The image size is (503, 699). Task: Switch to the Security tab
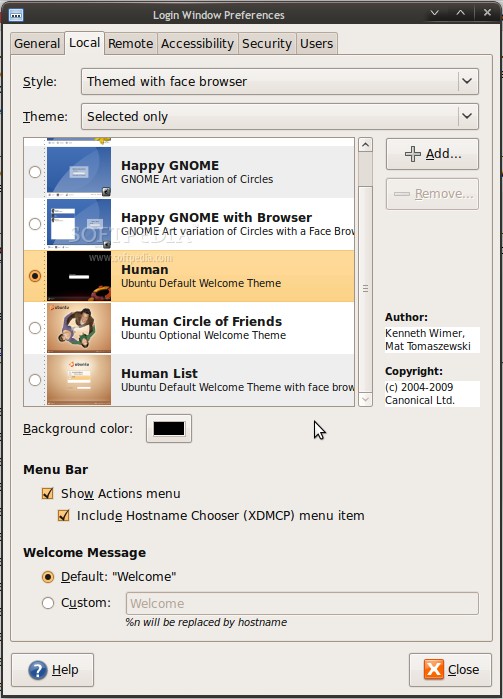[x=267, y=44]
